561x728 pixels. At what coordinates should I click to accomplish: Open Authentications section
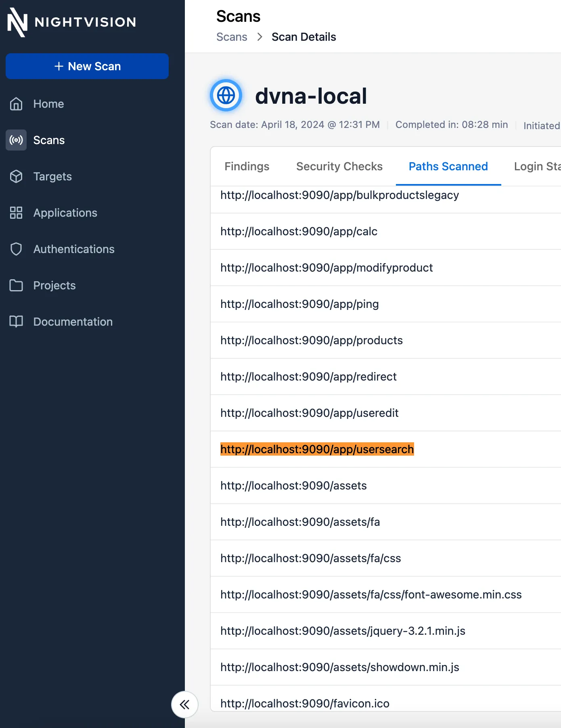point(74,249)
